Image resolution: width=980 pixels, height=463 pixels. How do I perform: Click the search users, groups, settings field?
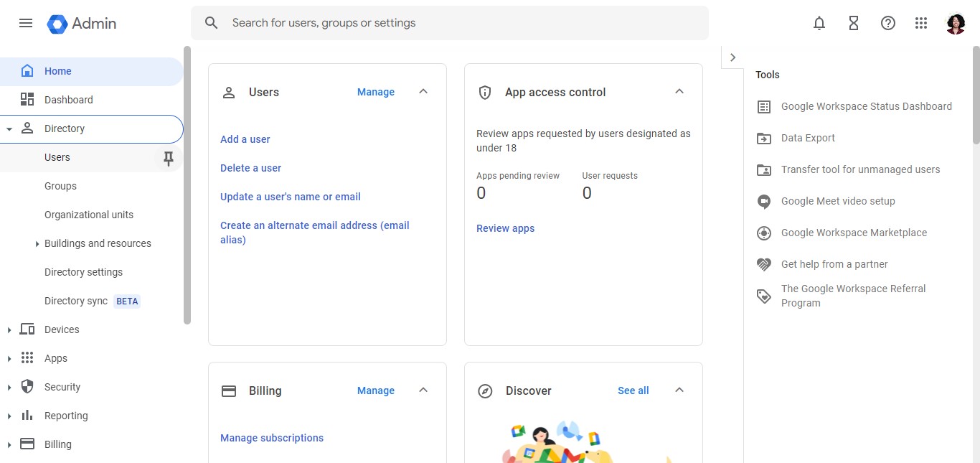[449, 23]
